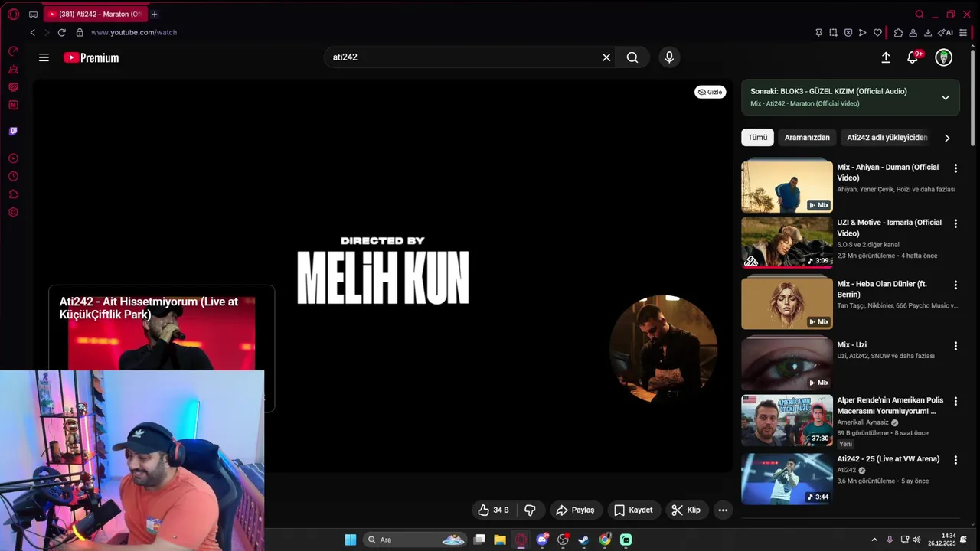Open the Opera GX main menu logo
Viewport: 980px width, 551px height.
coord(13,14)
